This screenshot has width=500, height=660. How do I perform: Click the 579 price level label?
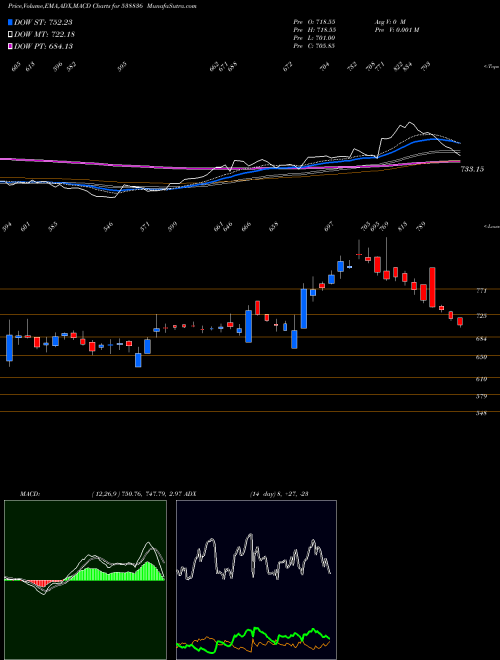coord(481,396)
